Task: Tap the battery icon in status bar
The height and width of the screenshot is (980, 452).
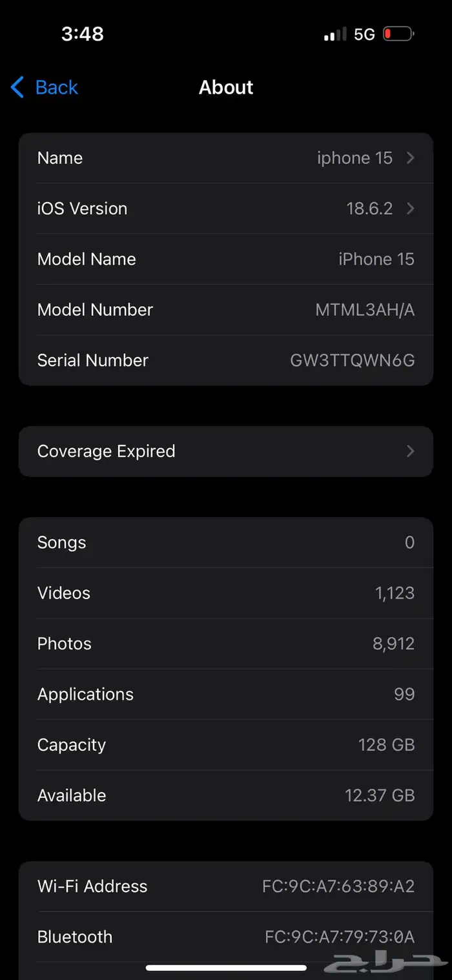Action: 398,34
